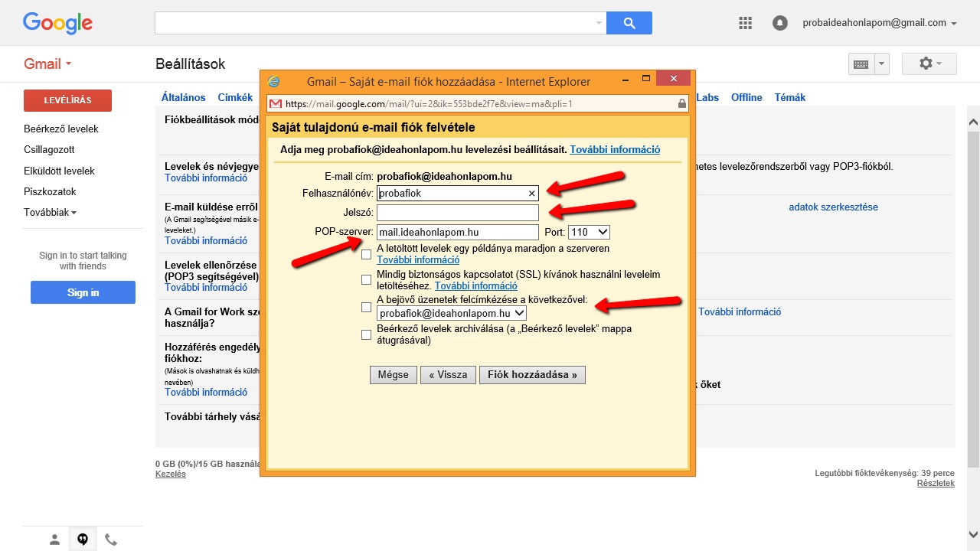Open the notifications bell
This screenshot has height=551, width=980.
coord(780,23)
